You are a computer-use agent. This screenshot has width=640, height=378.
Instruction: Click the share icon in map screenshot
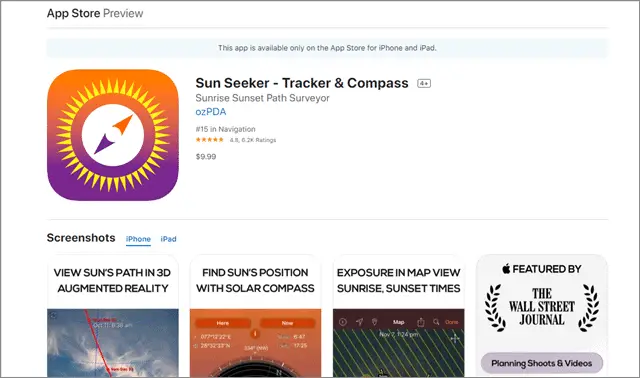click(420, 322)
